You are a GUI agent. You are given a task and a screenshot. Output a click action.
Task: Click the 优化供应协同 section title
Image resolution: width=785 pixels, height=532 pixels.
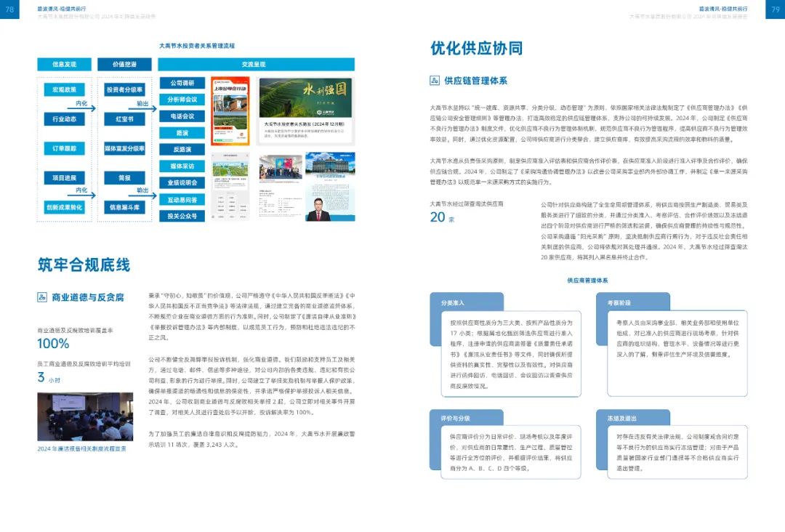(477, 49)
